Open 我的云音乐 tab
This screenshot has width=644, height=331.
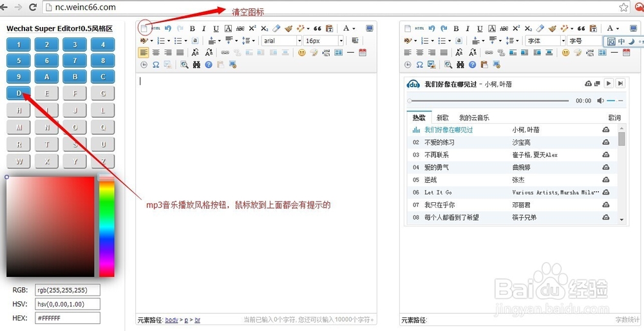pyautogui.click(x=475, y=118)
